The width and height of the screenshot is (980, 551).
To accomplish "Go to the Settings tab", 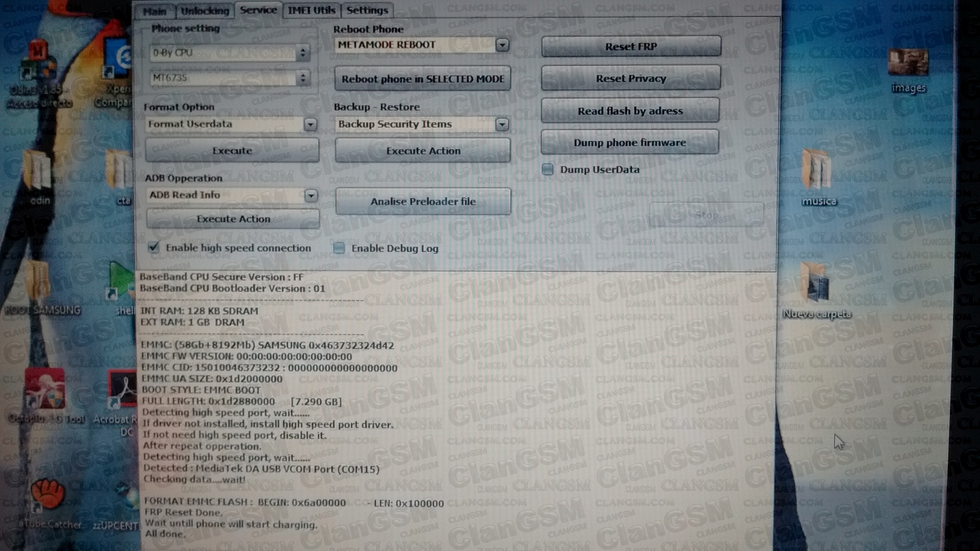I will click(367, 10).
